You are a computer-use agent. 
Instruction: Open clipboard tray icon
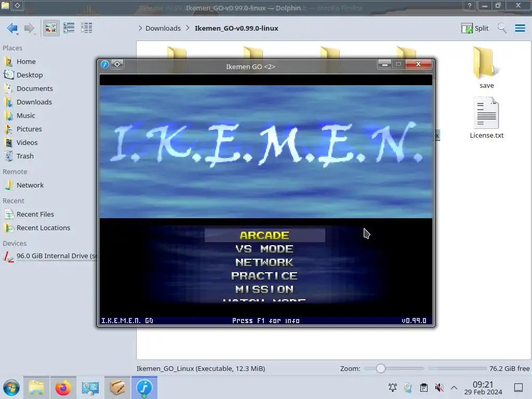coord(424,388)
